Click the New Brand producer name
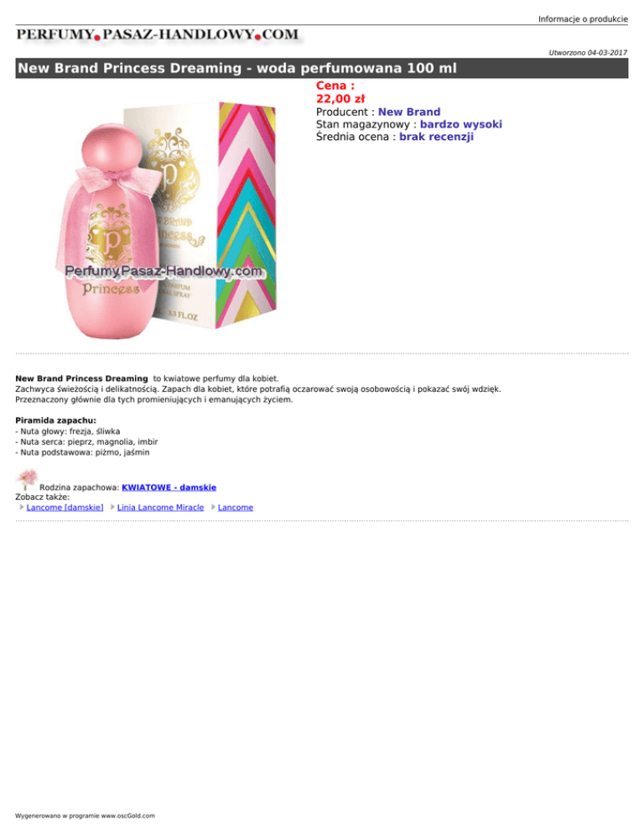The width and height of the screenshot is (644, 834). (x=409, y=112)
